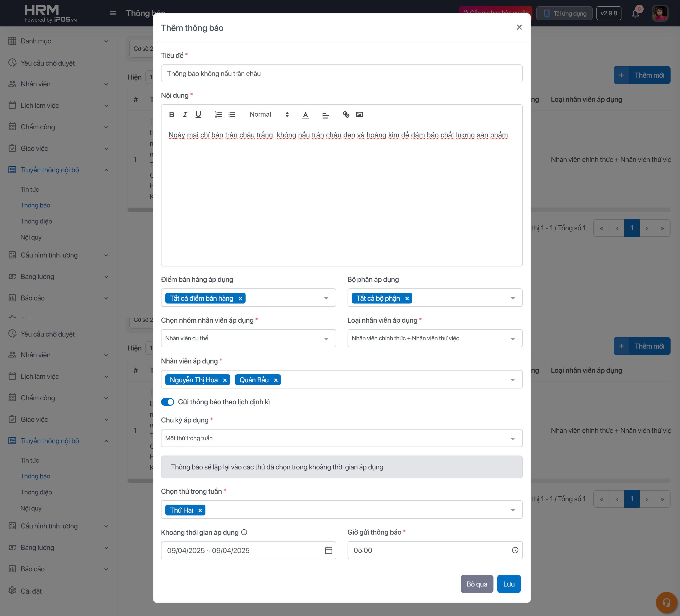Toggle underline formatting button
The height and width of the screenshot is (616, 680).
[198, 115]
